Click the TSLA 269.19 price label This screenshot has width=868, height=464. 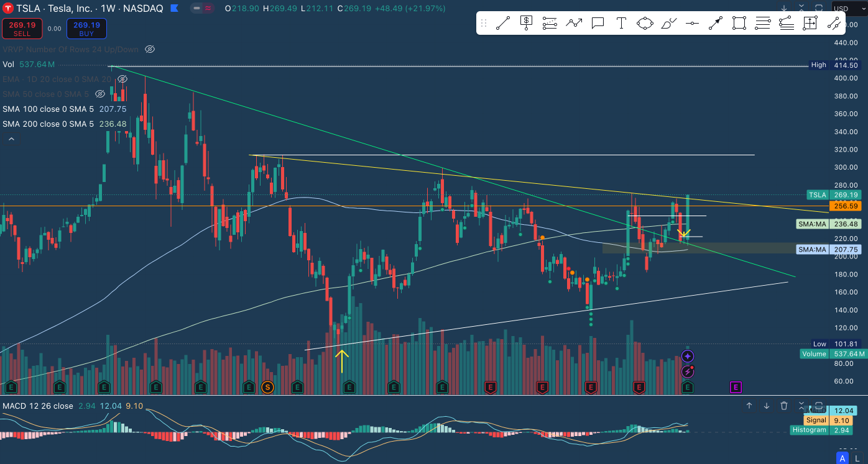click(834, 194)
